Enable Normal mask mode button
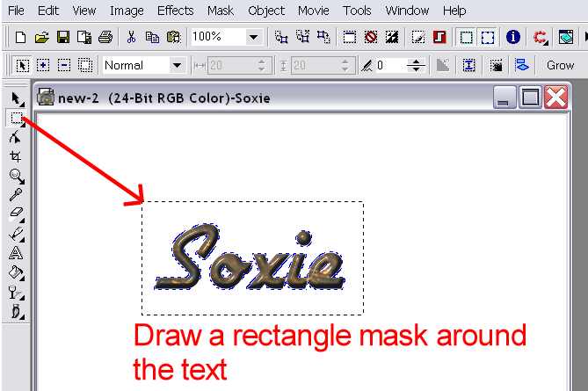Viewport: 588px width, 391px height. tap(22, 65)
